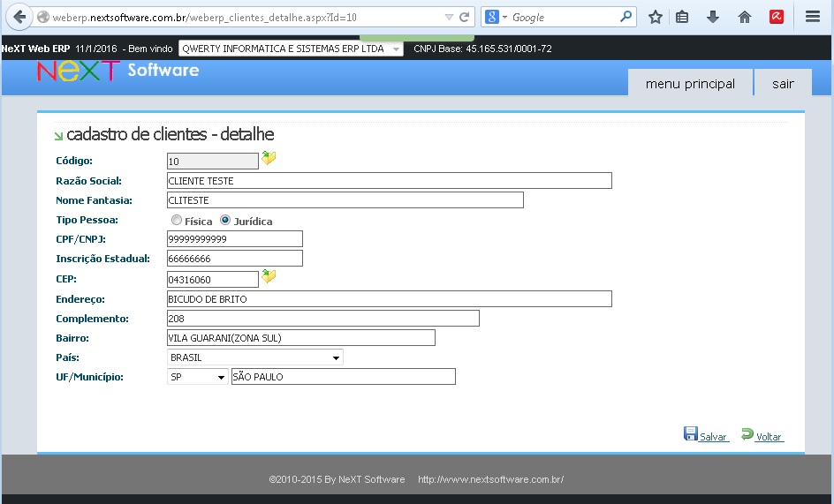Click the floppy disk save icon
This screenshot has height=504, width=834.
click(x=690, y=433)
